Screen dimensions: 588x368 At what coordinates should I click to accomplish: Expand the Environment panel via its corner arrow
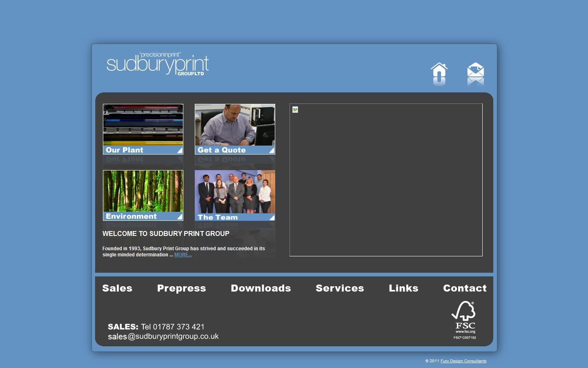pyautogui.click(x=179, y=217)
